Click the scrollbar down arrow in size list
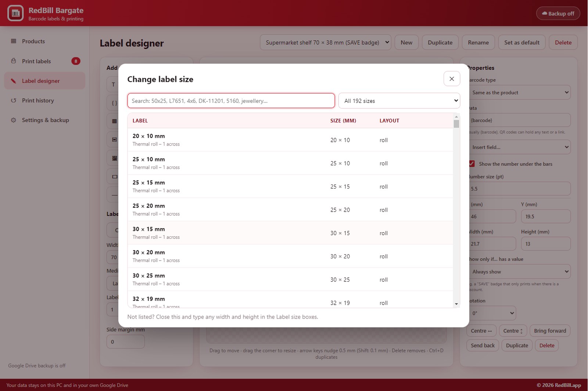The width and height of the screenshot is (588, 391). [456, 304]
